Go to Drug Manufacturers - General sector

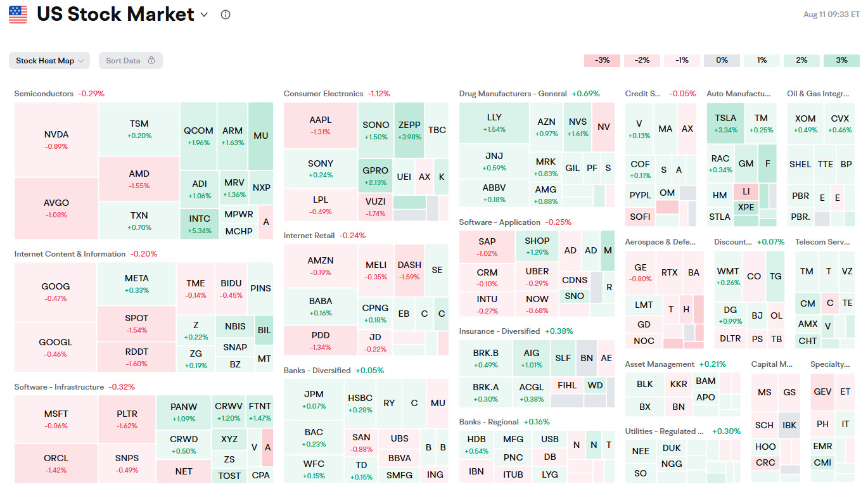tap(513, 94)
